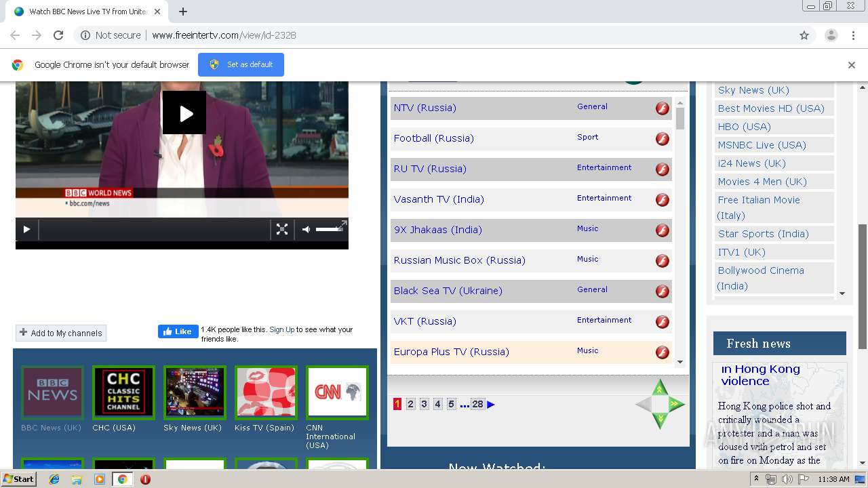868x488 pixels.
Task: Toggle fullscreen in the video player
Action: tap(282, 229)
